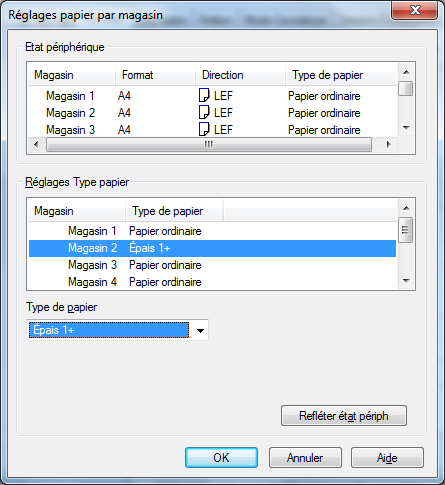Click Magasin column header in Réglages Type papier

77,211
